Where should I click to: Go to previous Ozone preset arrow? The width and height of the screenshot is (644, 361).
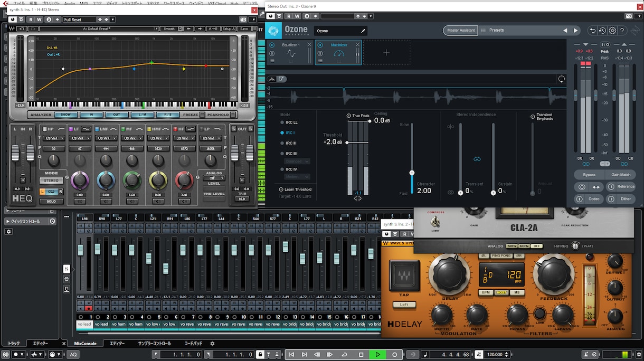[565, 31]
